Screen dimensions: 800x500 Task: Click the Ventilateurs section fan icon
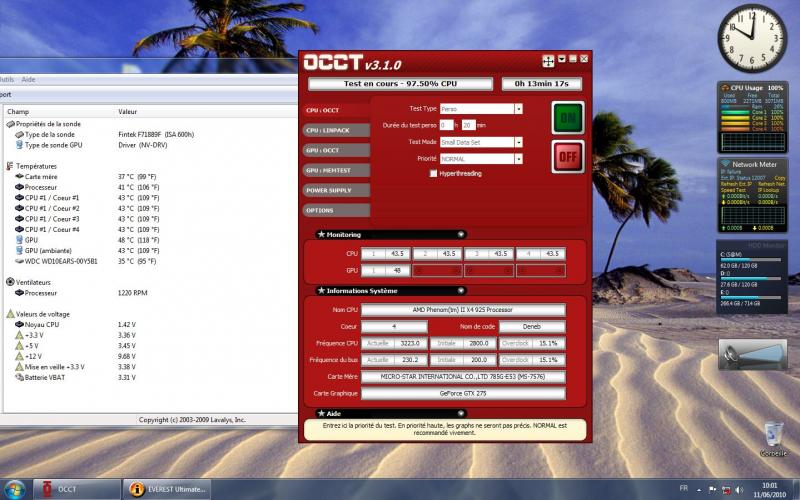[10, 282]
